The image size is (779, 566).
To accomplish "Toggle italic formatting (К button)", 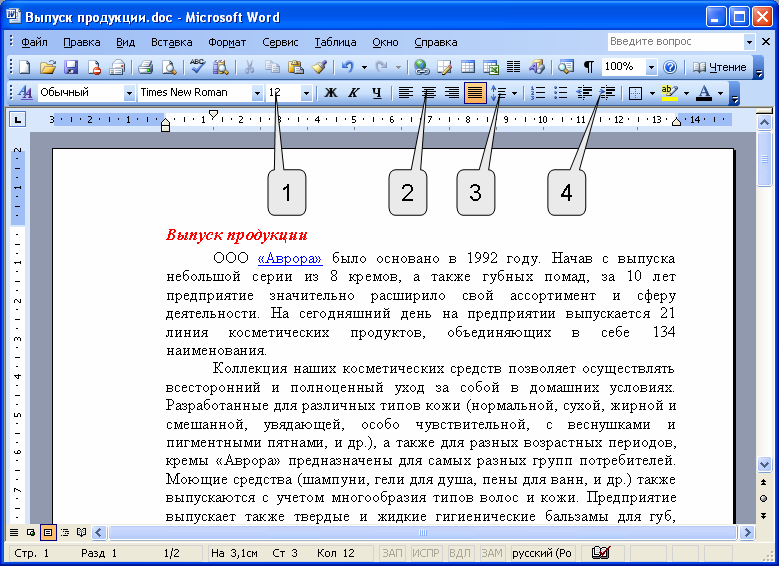I will click(x=352, y=93).
